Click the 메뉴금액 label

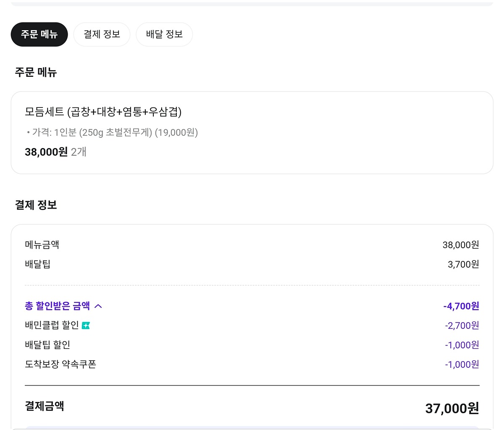click(42, 244)
